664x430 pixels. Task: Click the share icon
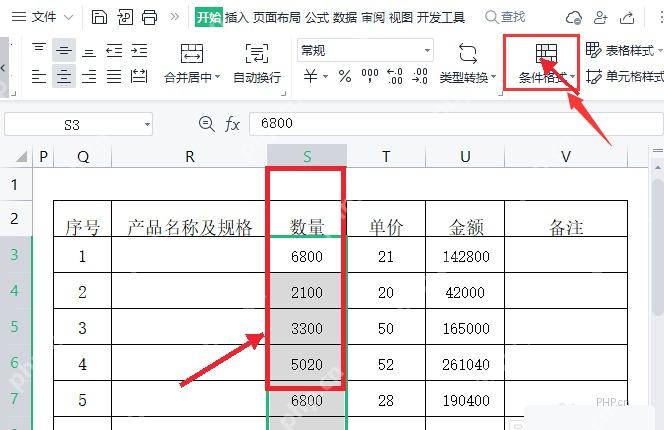(x=627, y=18)
